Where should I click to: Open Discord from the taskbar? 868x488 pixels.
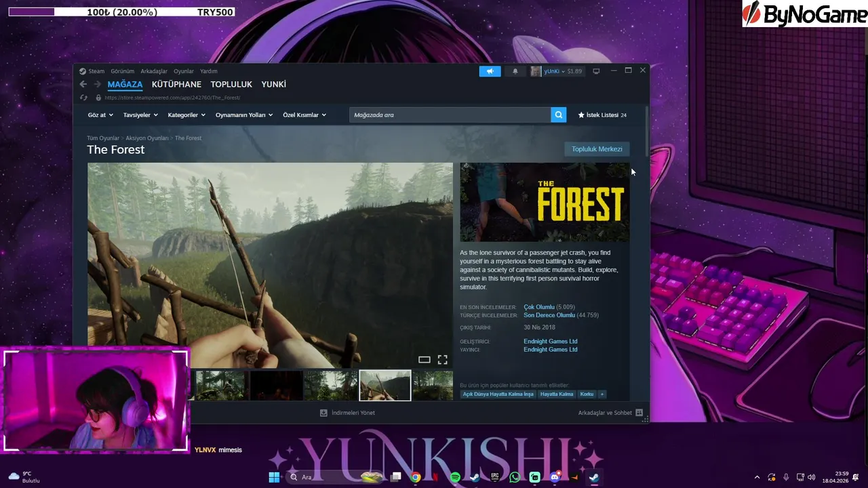[x=555, y=477]
